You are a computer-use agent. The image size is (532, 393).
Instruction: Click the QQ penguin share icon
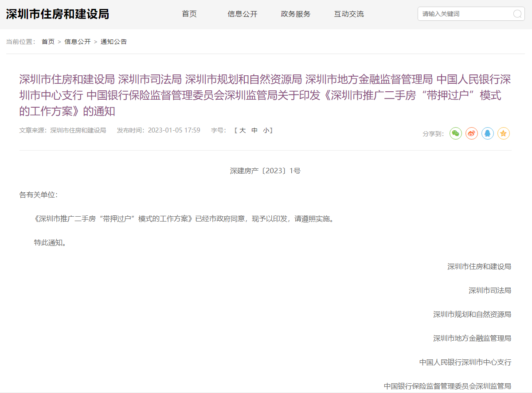488,133
